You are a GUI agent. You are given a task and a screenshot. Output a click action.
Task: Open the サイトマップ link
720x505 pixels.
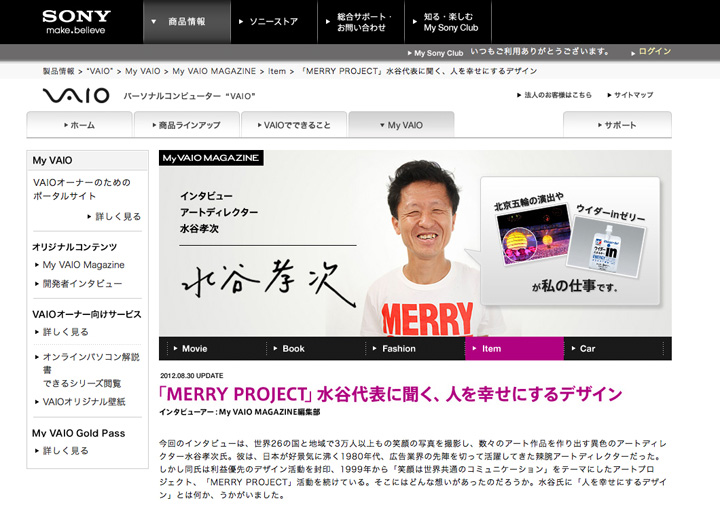tap(630, 95)
